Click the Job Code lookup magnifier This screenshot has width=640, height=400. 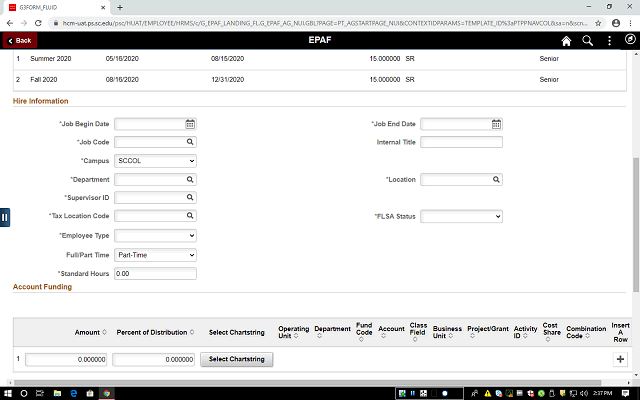click(x=190, y=142)
